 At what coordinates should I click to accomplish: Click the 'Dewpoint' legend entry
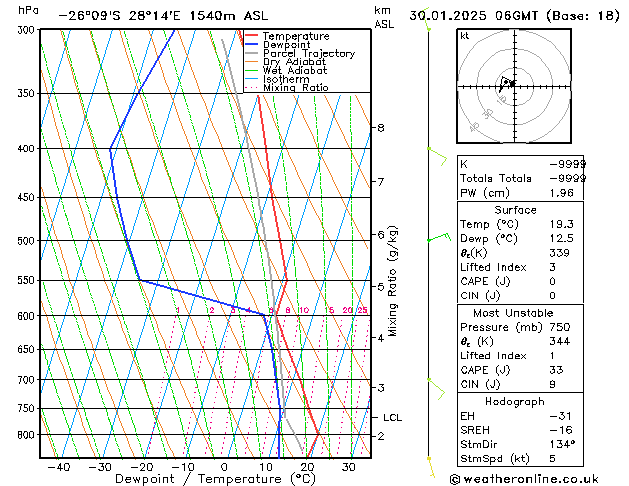click(x=286, y=45)
